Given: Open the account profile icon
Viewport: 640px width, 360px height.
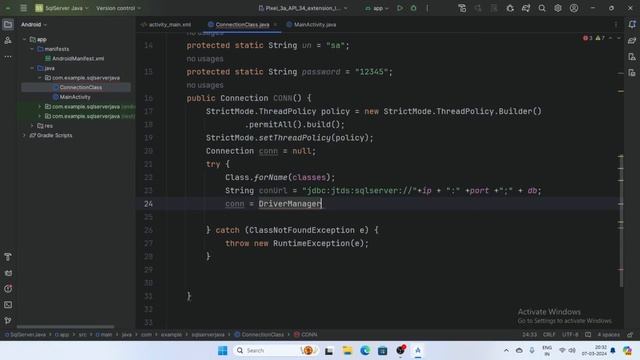Looking at the screenshot, I should 574,8.
